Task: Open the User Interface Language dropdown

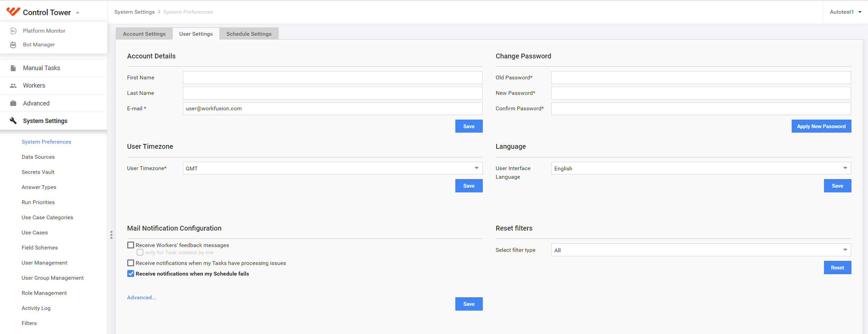Action: 701,168
